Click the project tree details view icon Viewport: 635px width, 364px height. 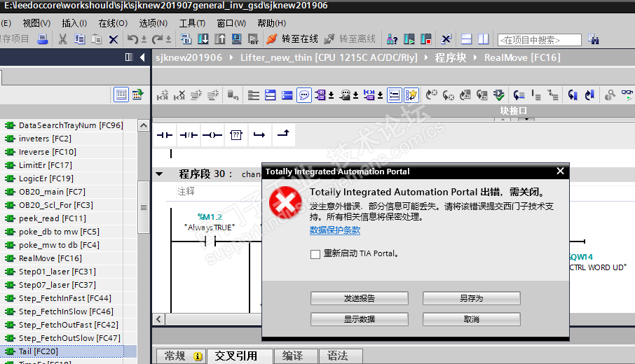click(121, 95)
